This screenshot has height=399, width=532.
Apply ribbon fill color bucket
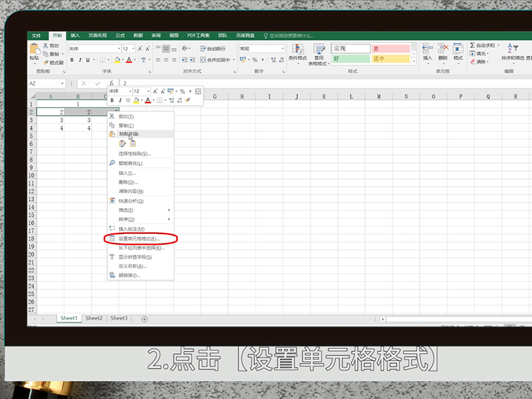(118, 60)
